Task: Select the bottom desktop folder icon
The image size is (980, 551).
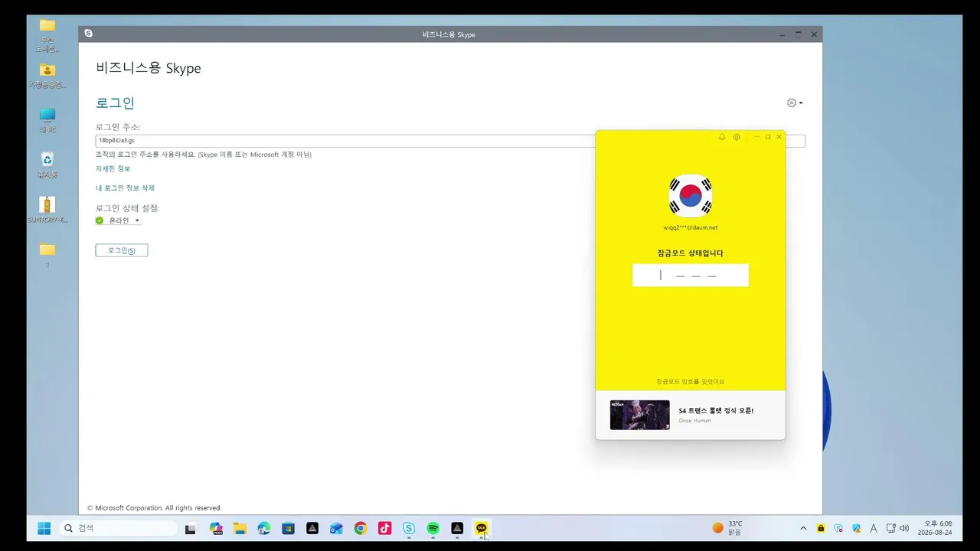Action: tap(47, 254)
